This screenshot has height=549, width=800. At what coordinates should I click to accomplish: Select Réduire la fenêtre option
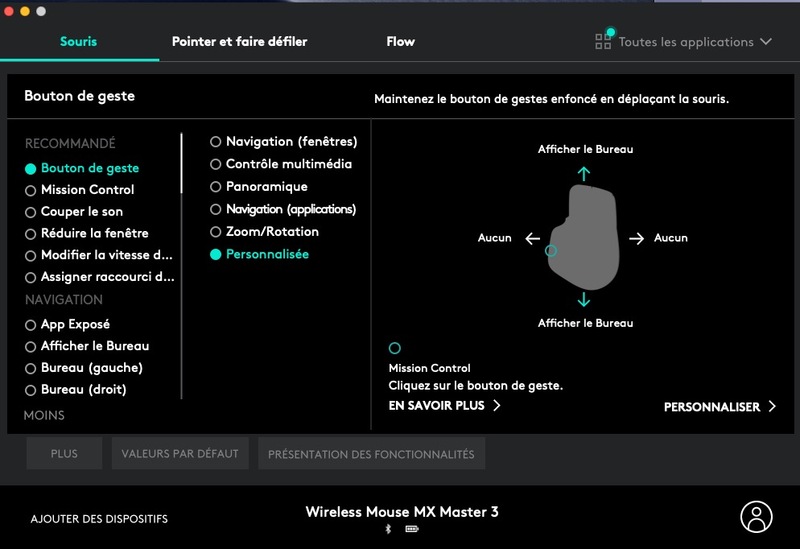(x=87, y=233)
